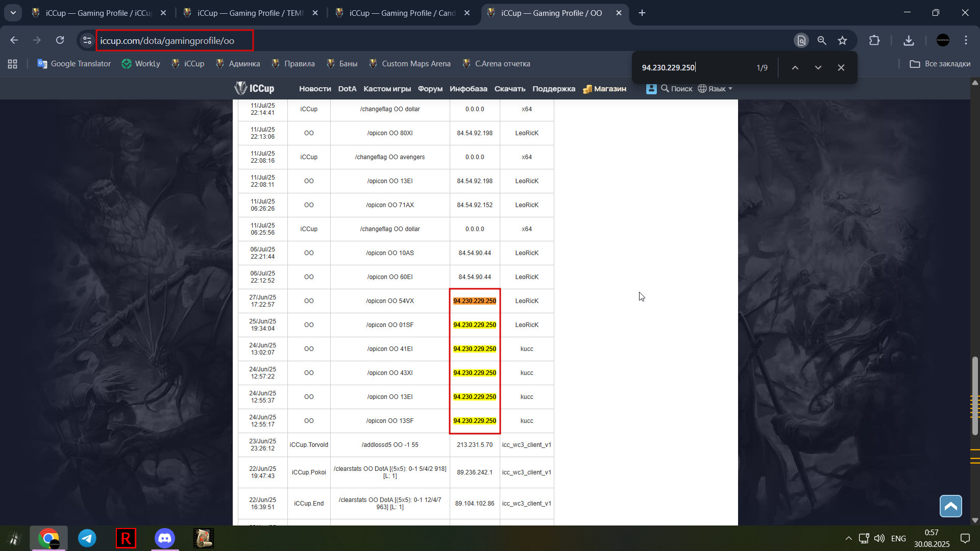Open the apps grid in bookmarks bar
Image resolution: width=980 pixels, height=551 pixels.
pos(13,64)
